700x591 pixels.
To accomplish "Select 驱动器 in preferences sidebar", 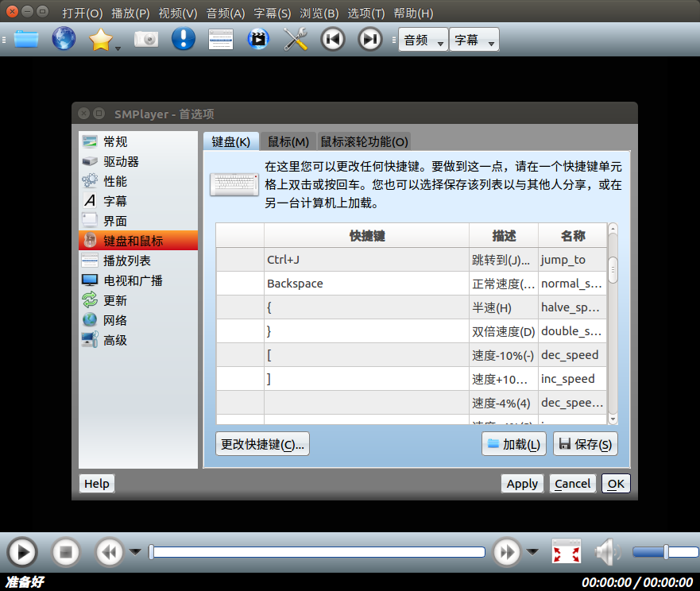I will [138, 161].
